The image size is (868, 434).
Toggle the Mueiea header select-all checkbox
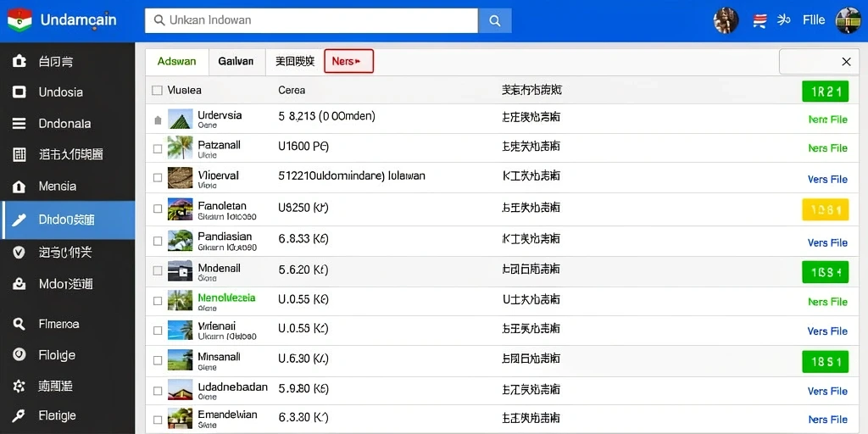157,90
